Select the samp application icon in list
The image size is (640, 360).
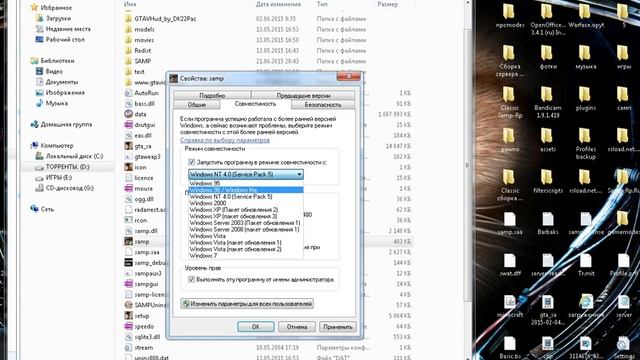(128, 242)
